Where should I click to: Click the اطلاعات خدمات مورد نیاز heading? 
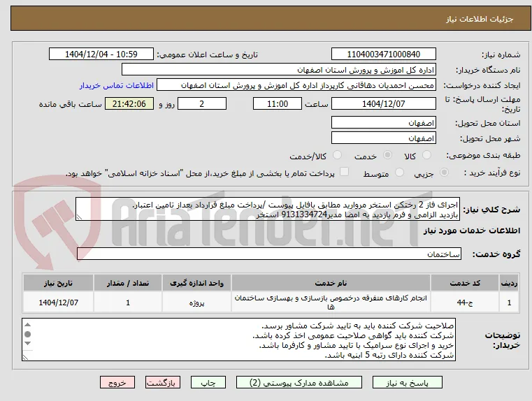click(472, 231)
